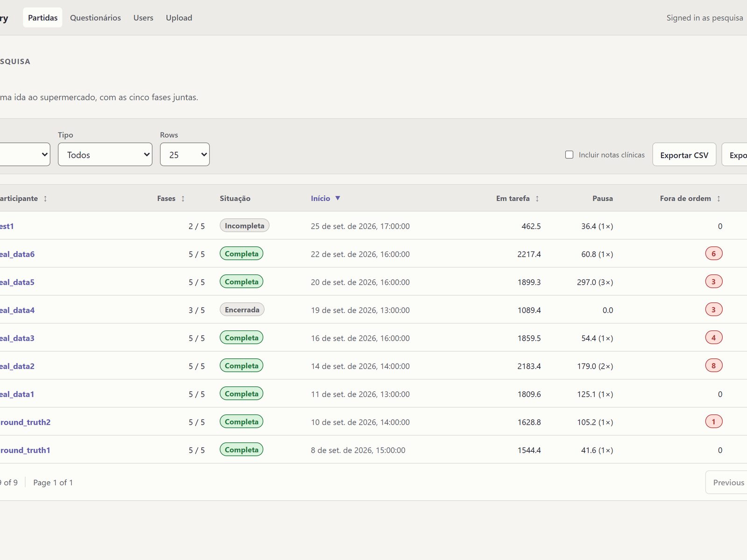Select the Em tarefa value 1089.4
Screen dimensions: 747x560
click(529, 310)
